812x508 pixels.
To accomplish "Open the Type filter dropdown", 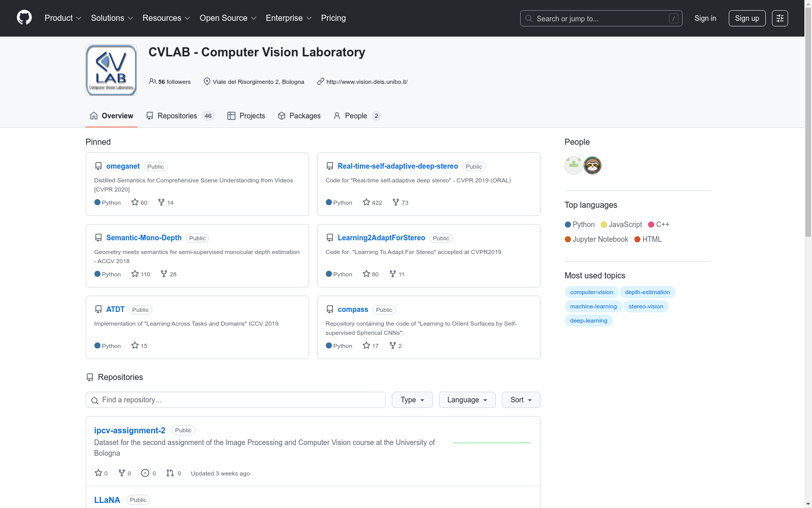I will (412, 400).
